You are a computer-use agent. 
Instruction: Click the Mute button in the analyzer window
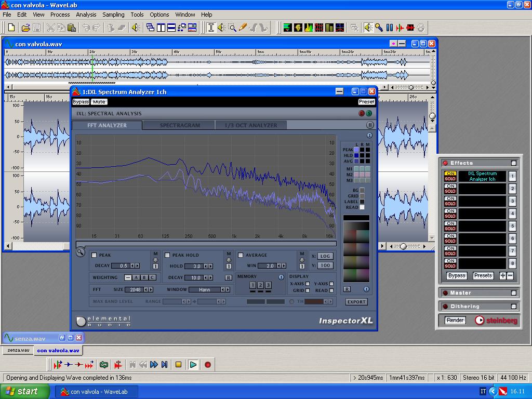pos(99,102)
